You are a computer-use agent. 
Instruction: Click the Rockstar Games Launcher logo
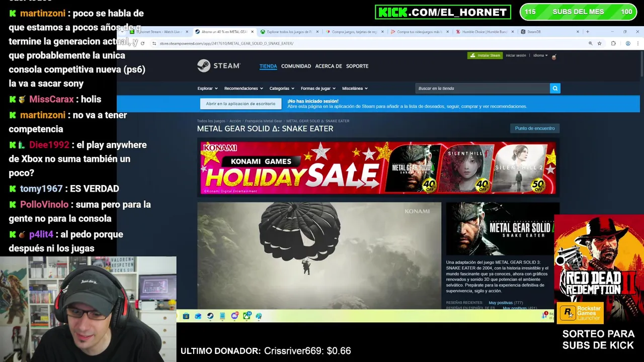click(x=581, y=313)
